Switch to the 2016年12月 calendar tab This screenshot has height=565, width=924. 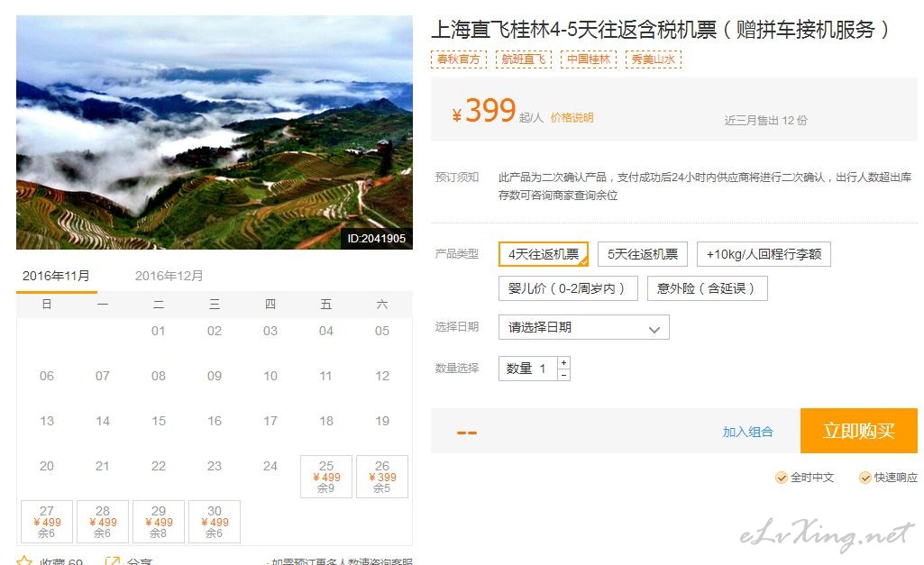[169, 276]
